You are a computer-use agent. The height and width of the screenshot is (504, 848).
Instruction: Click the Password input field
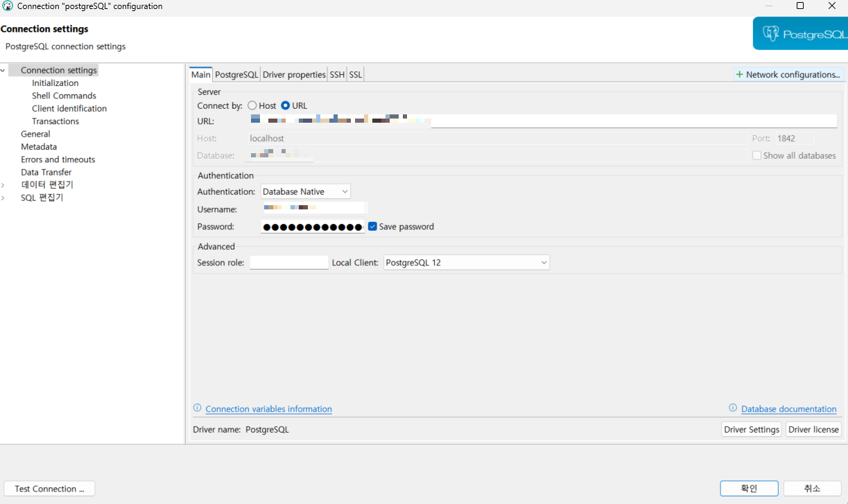(313, 227)
